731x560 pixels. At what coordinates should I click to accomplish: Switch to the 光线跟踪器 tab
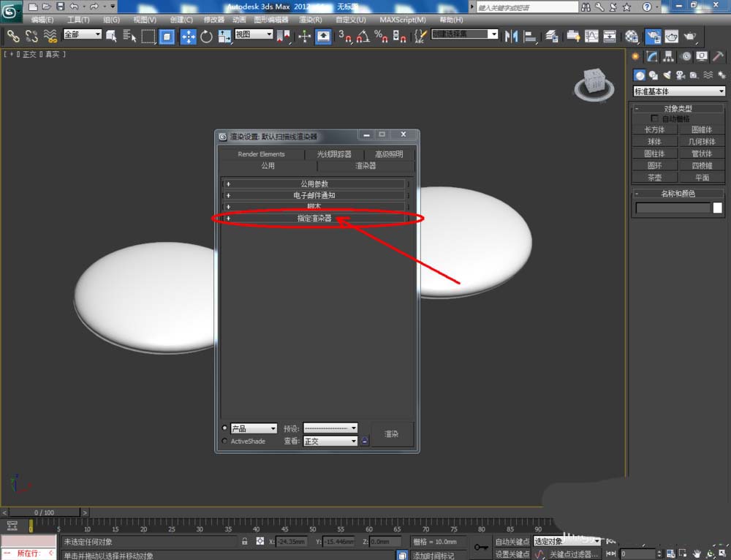[x=334, y=154]
